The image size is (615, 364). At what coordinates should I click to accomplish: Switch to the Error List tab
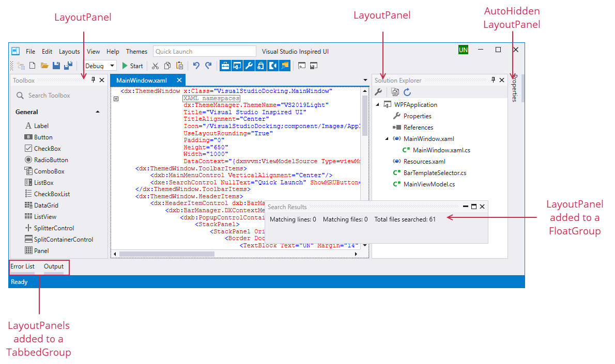(22, 266)
